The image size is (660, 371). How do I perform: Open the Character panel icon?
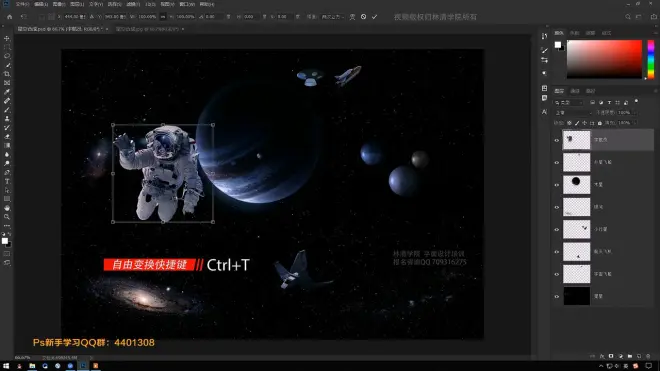point(544,112)
